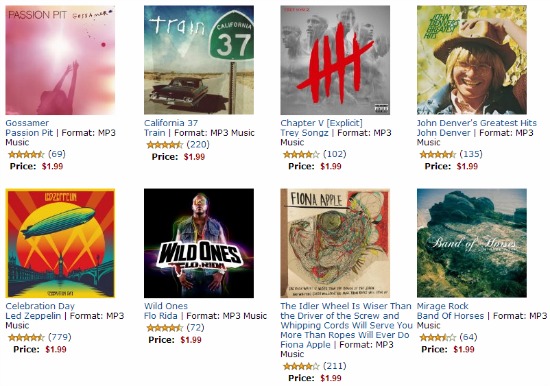Viewport: 550px width, 386px height.
Task: Open John Denver's Greatest Hits cover image
Action: click(x=472, y=60)
